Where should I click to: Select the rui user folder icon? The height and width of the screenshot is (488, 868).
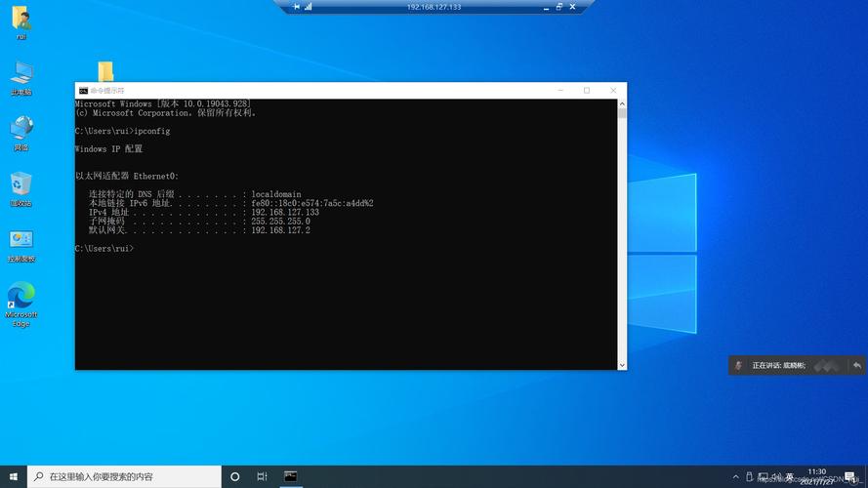pyautogui.click(x=21, y=22)
